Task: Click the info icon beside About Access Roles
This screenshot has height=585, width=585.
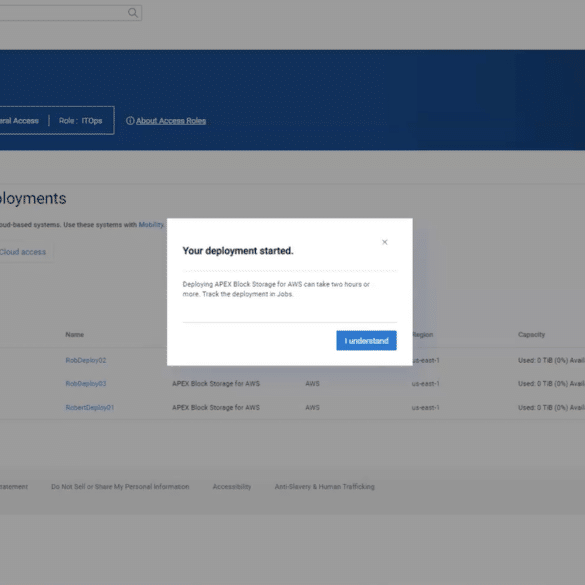Action: click(x=130, y=121)
